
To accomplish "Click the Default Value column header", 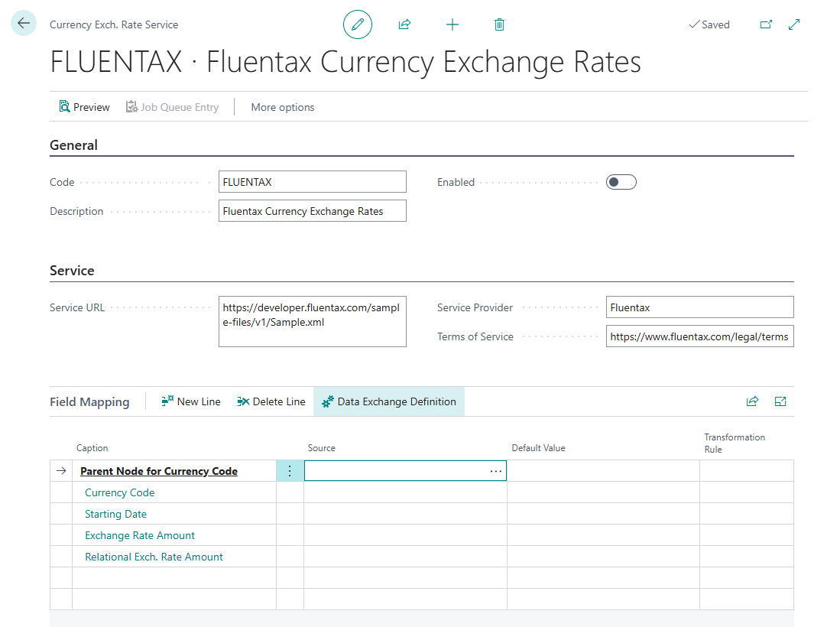I will (x=538, y=448).
